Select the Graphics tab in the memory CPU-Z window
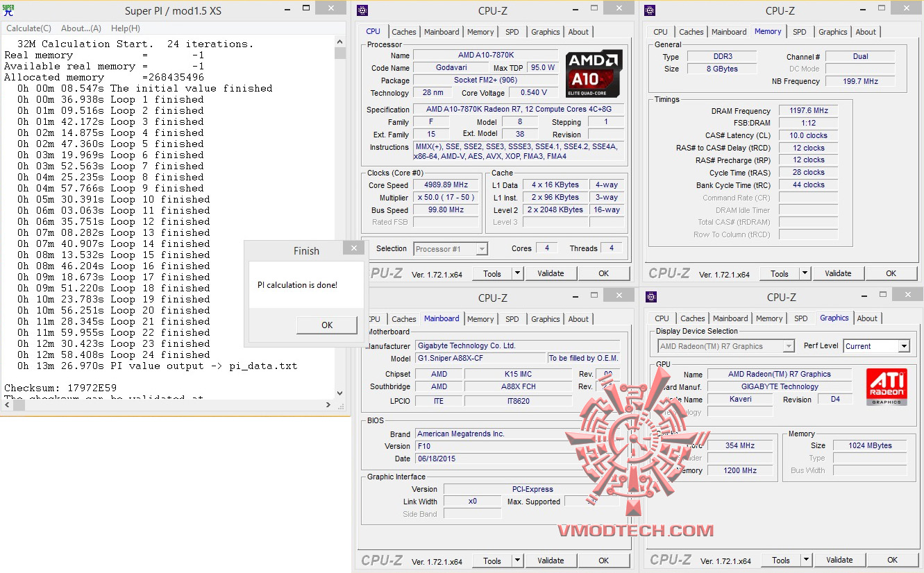 pos(833,32)
